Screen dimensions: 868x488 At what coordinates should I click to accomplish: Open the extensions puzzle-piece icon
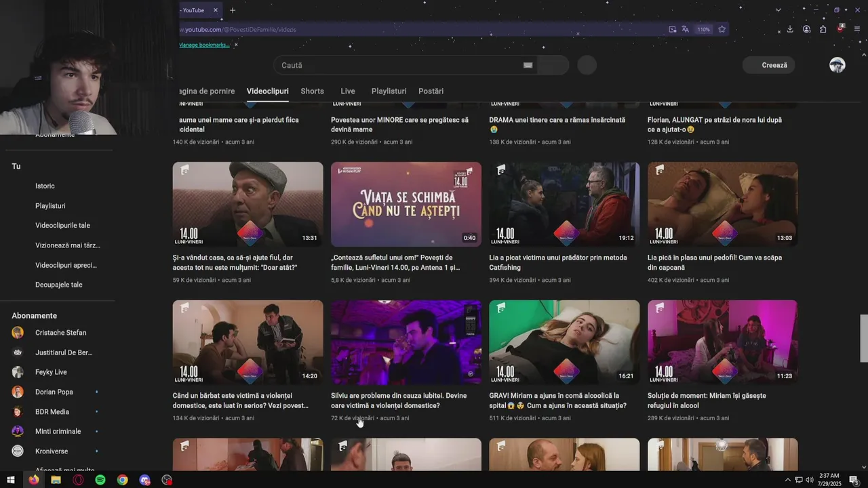click(823, 29)
